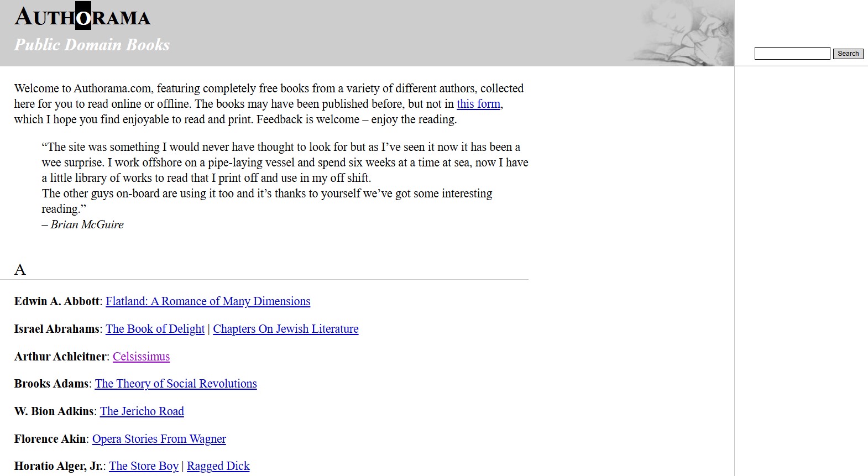This screenshot has height=476, width=868.
Task: Open The Jericho Road link
Action: pyautogui.click(x=142, y=411)
